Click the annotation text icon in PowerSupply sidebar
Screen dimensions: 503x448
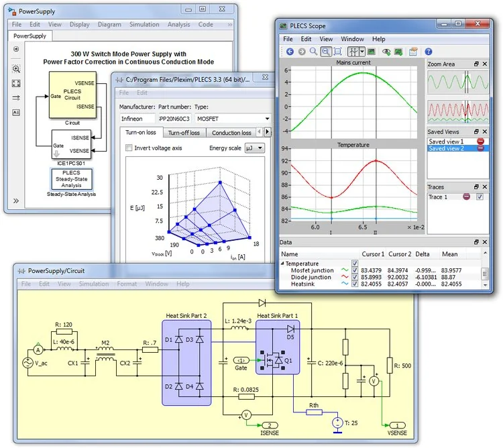(16, 112)
